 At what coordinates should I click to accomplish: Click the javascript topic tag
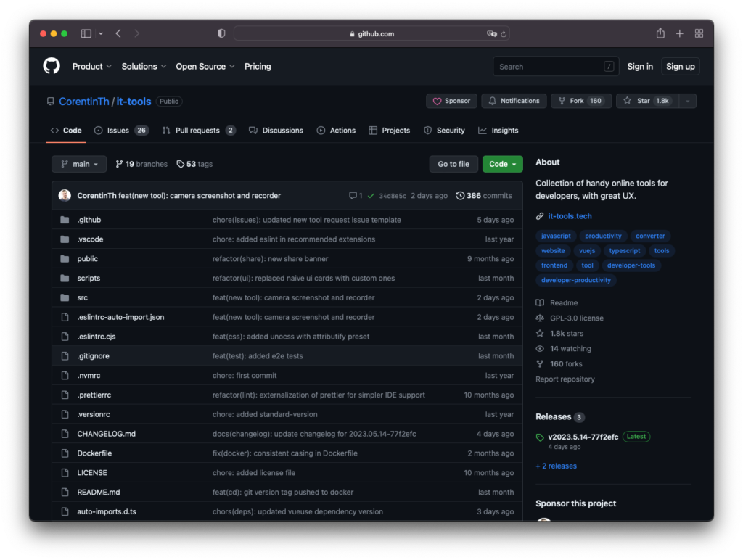556,236
